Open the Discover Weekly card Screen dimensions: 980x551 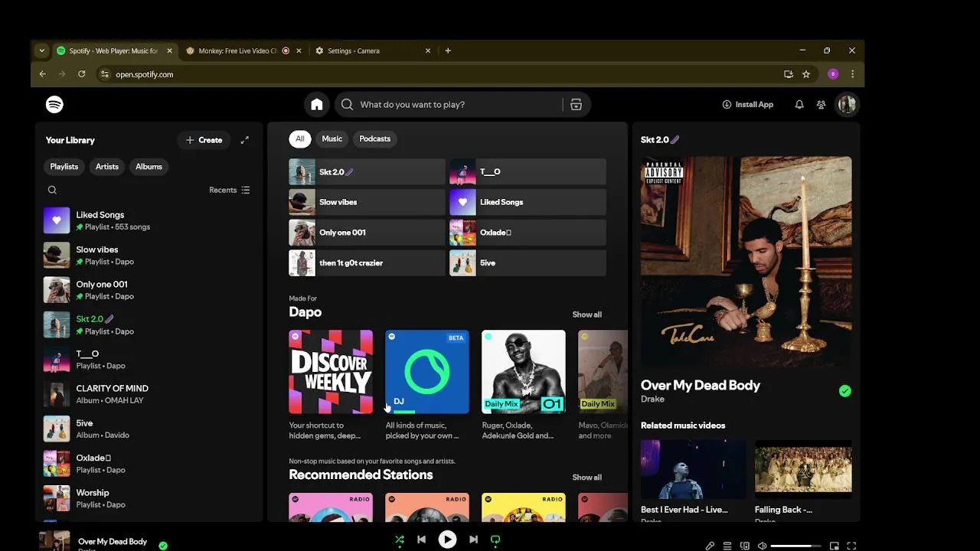point(331,386)
